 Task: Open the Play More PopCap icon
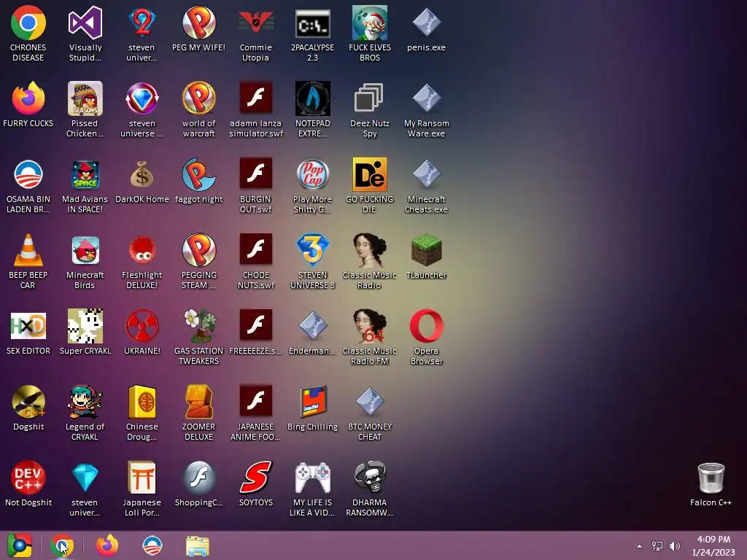(x=312, y=174)
